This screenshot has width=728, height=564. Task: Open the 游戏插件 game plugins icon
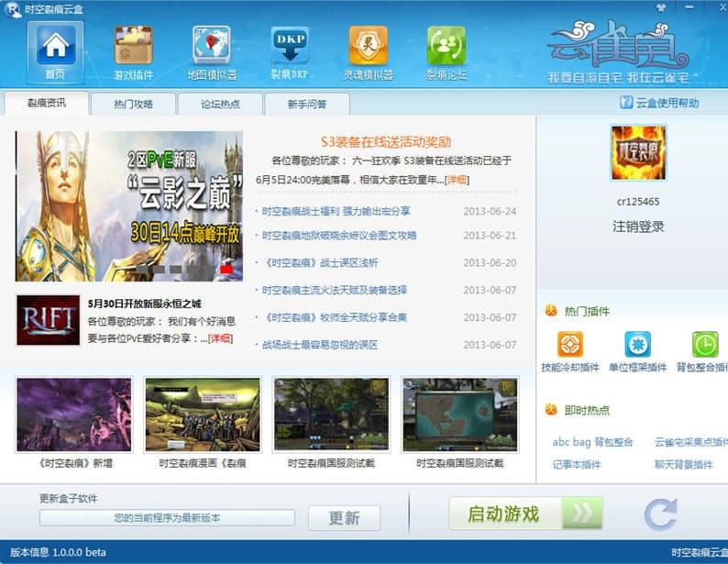tap(133, 47)
